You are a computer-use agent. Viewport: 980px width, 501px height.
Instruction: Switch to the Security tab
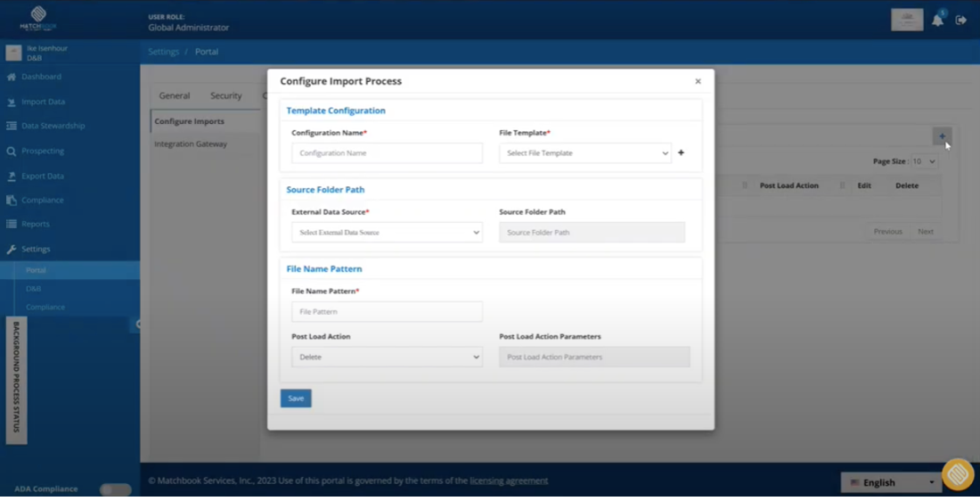225,95
